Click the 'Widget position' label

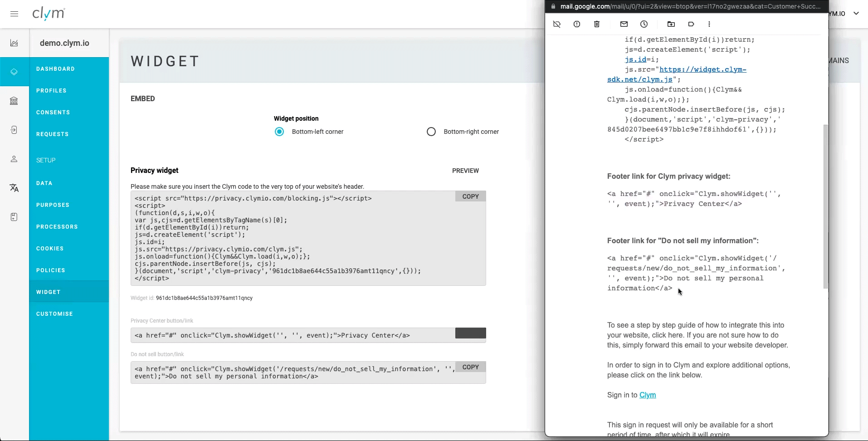[296, 118]
